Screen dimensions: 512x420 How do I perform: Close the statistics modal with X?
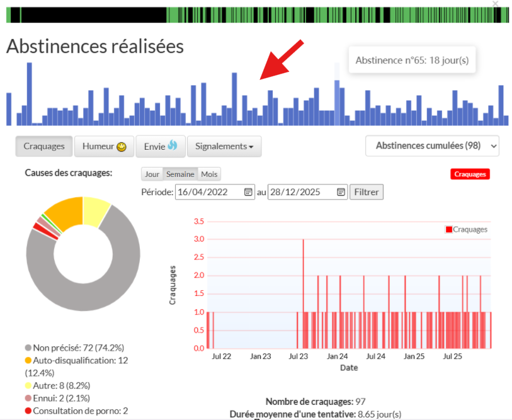(496, 4)
